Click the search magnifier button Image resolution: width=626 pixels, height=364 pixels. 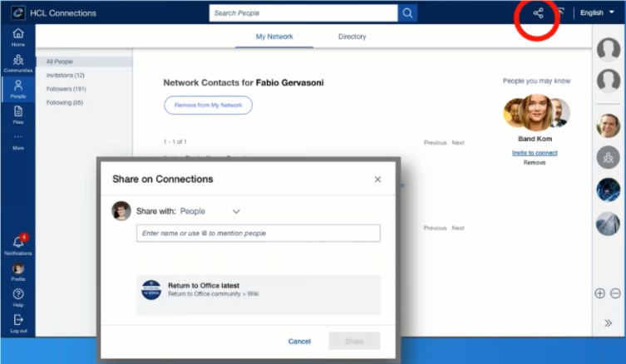[407, 13]
